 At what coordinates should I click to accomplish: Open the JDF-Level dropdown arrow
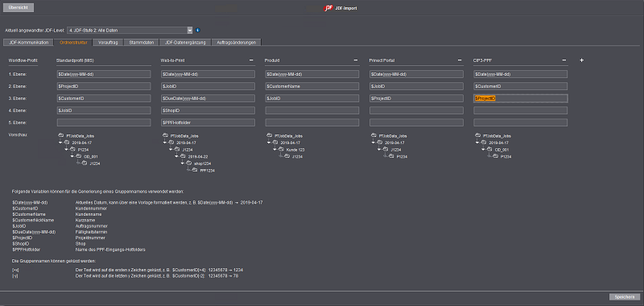tap(190, 30)
